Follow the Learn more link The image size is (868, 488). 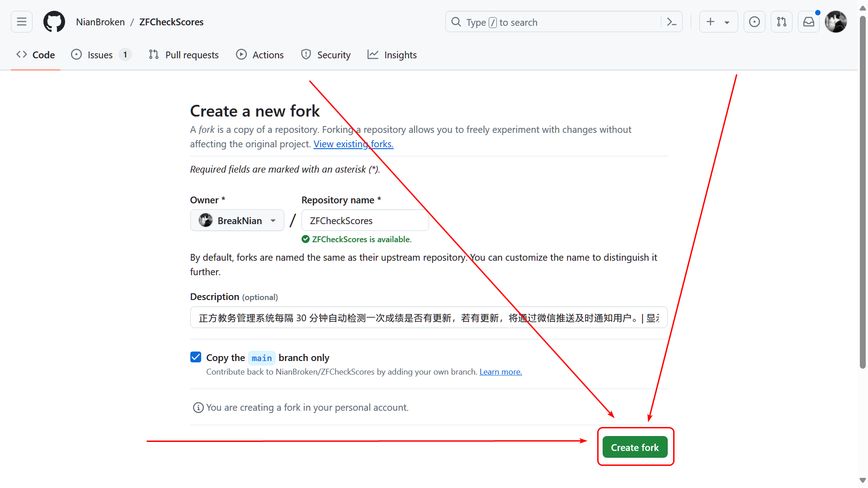click(x=500, y=372)
